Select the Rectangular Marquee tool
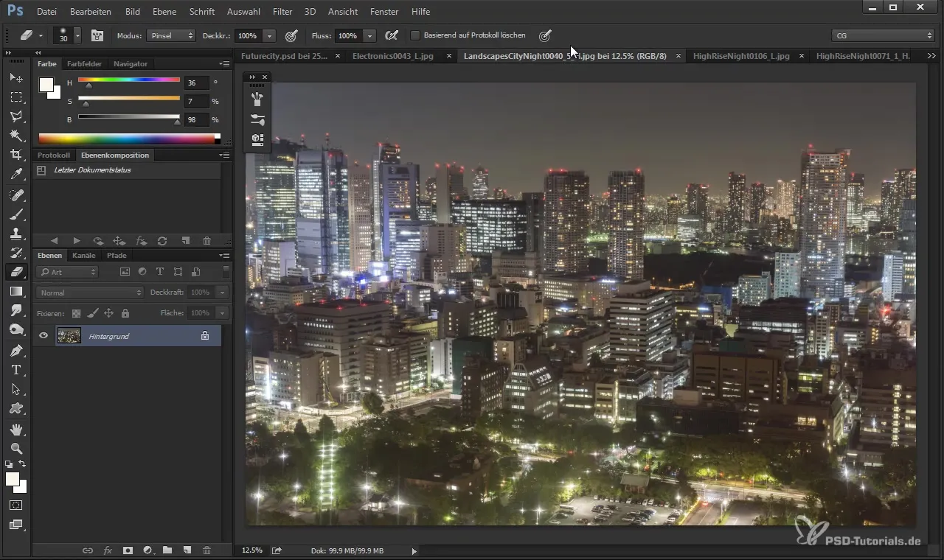 tap(16, 97)
